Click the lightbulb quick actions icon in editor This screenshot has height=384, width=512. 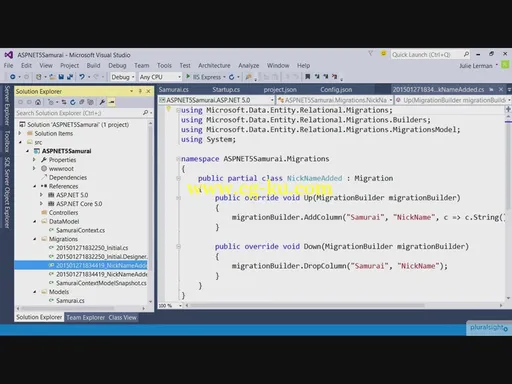point(169,109)
